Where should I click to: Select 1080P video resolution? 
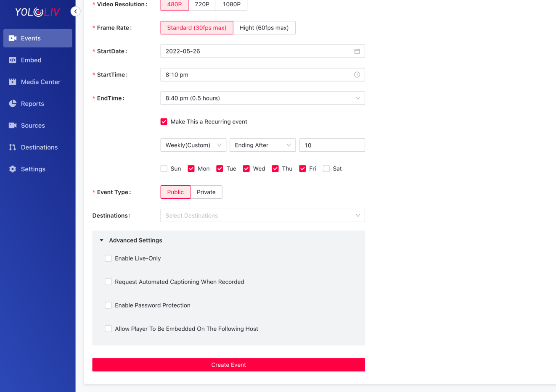pos(232,4)
